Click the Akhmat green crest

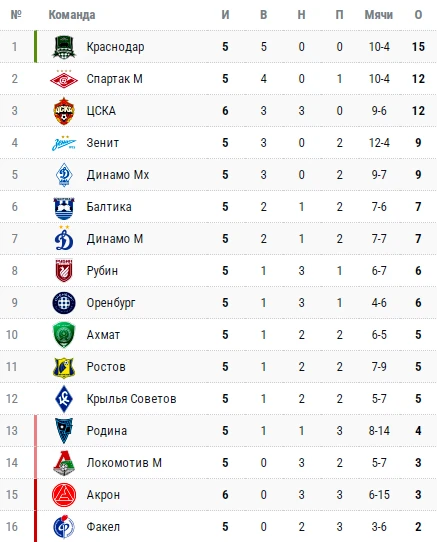click(x=64, y=335)
